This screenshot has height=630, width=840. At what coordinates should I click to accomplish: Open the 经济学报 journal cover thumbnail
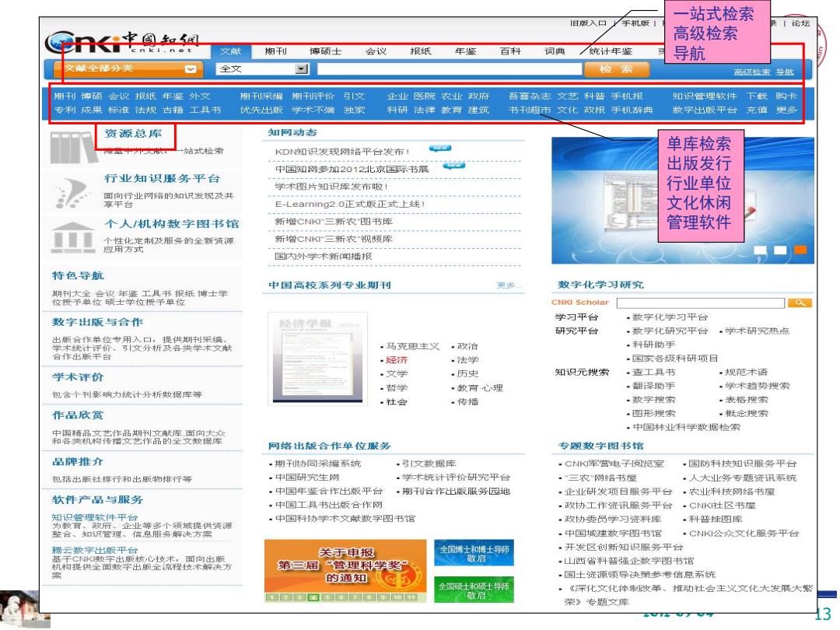317,359
